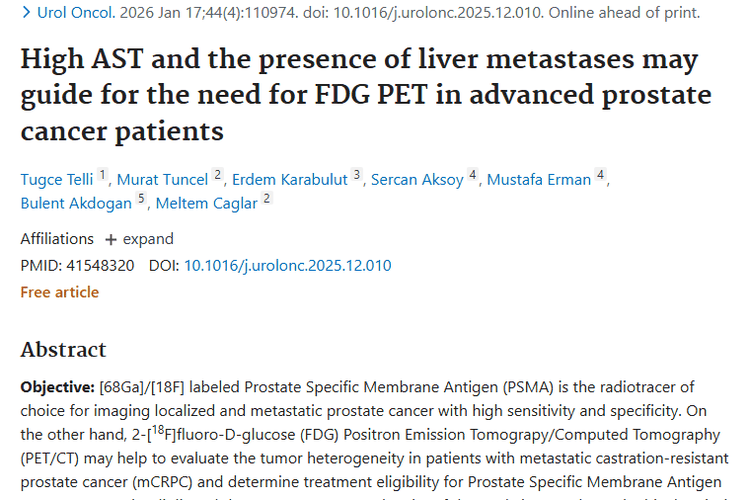750x500 pixels.
Task: Click author Bulent Akdogan
Action: pos(76,203)
